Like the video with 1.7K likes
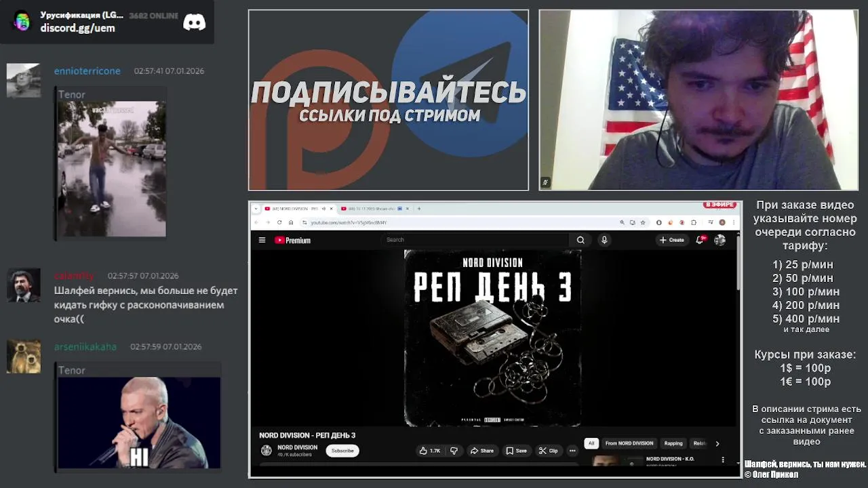Viewport: 868px width, 488px height. click(430, 451)
